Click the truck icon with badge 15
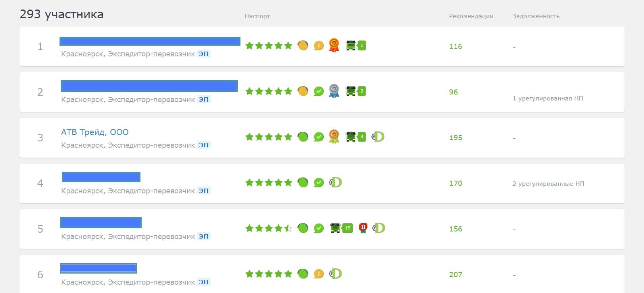This screenshot has width=644, height=293. tap(342, 228)
